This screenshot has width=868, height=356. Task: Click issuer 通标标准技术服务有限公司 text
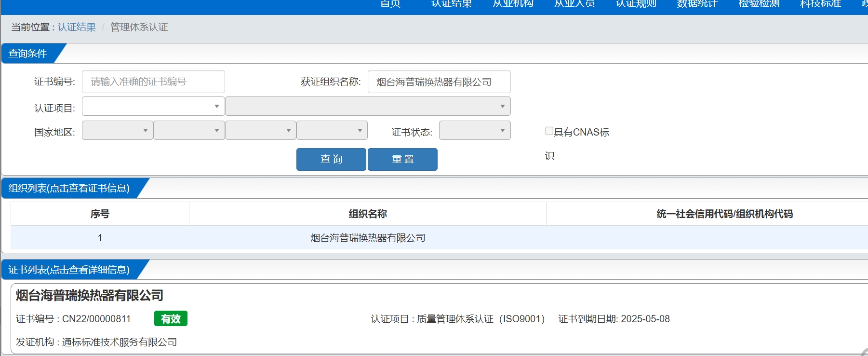coord(119,342)
